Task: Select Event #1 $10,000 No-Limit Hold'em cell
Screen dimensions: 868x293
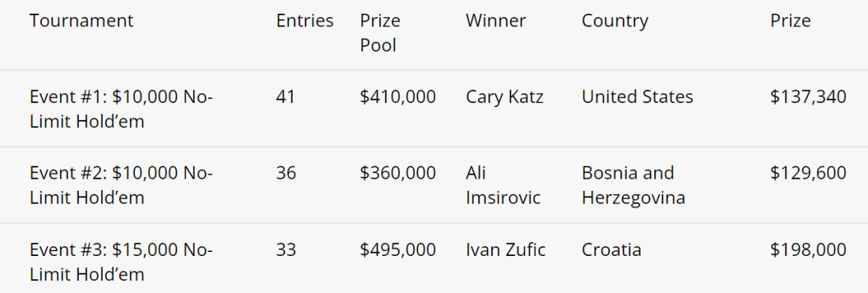Action: [121, 109]
